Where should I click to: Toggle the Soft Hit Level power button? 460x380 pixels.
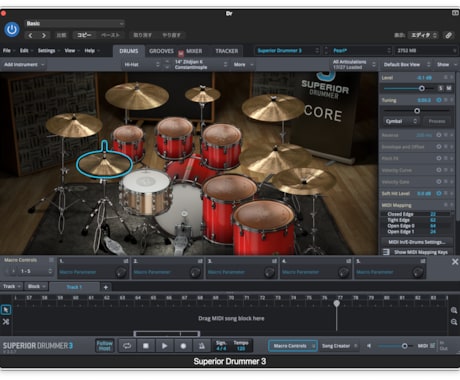pyautogui.click(x=439, y=193)
